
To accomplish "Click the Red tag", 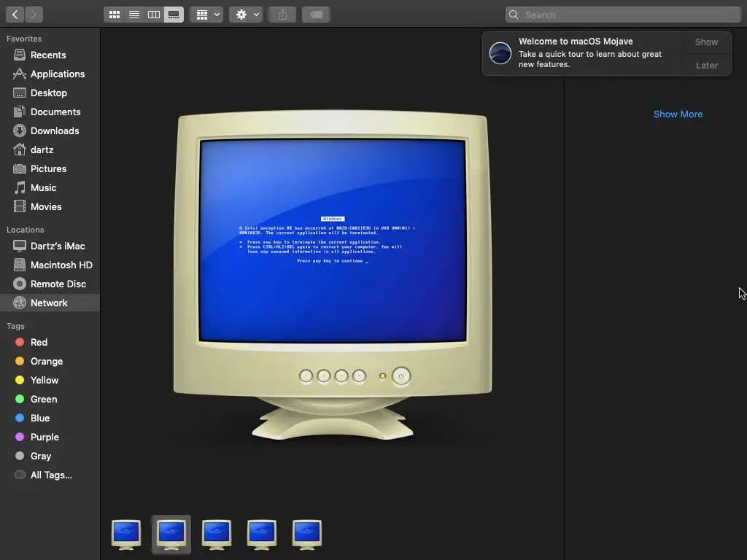I will click(x=50, y=343).
